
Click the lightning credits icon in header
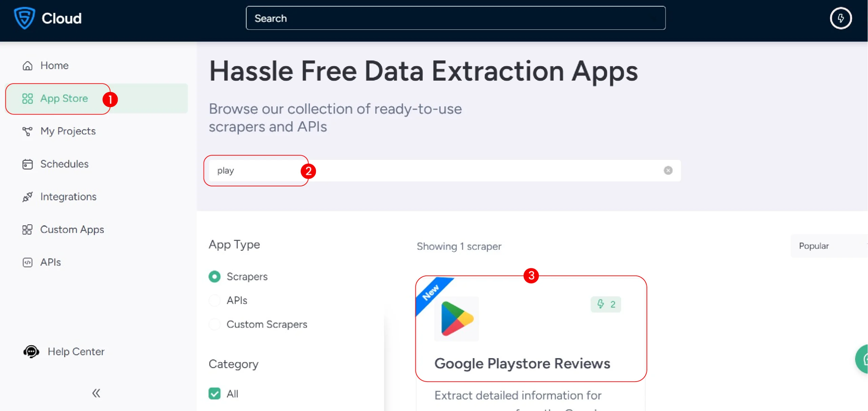coord(841,18)
